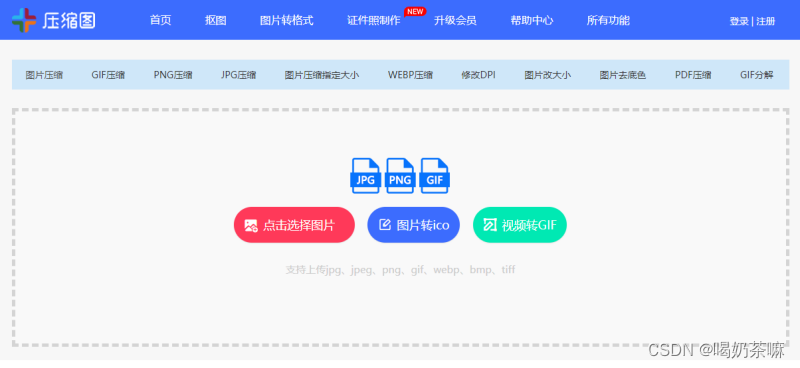
Task: Switch to the PDF压缩 tab
Action: coord(693,75)
